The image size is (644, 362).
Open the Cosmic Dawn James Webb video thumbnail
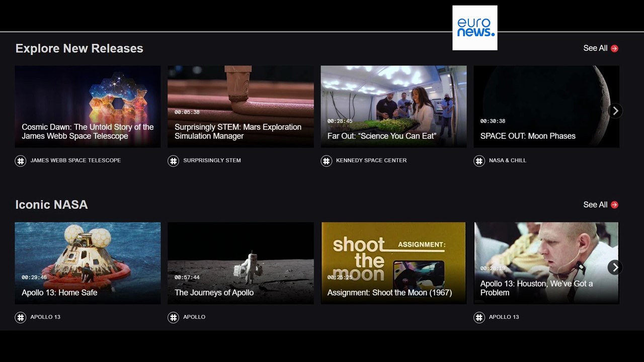point(88,106)
